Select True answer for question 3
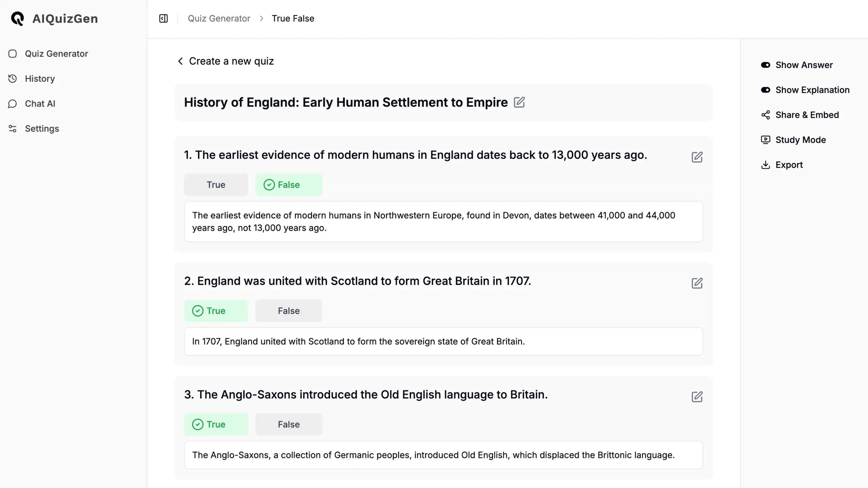The height and width of the screenshot is (488, 868). [x=216, y=424]
